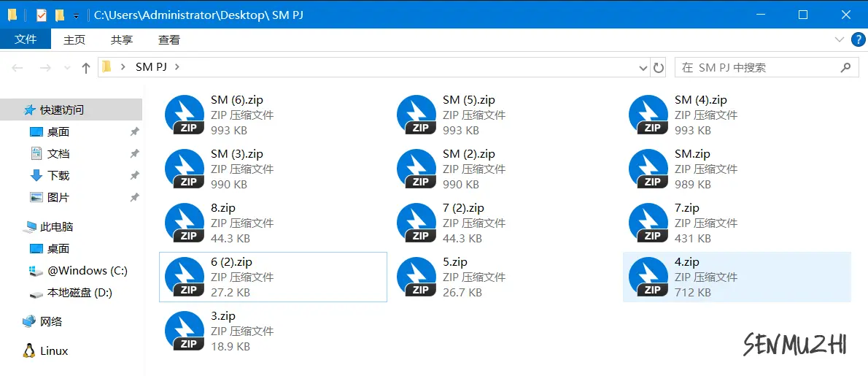The image size is (868, 376).
Task: Open the recent locations dropdown arrow
Action: pyautogui.click(x=68, y=68)
